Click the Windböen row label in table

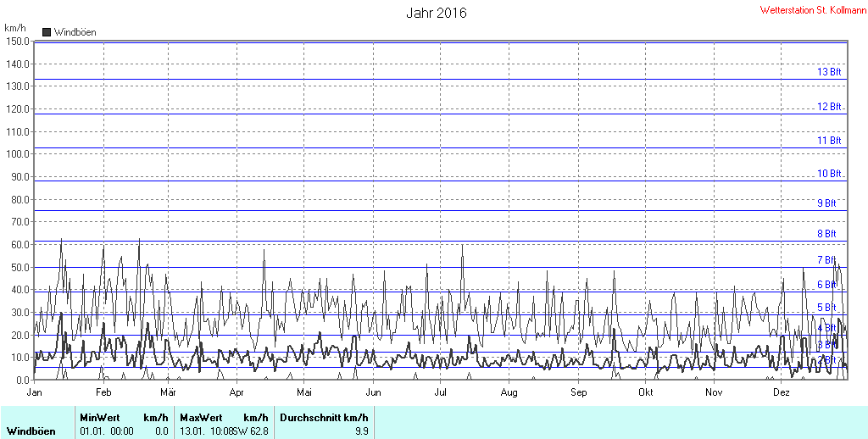(x=31, y=431)
